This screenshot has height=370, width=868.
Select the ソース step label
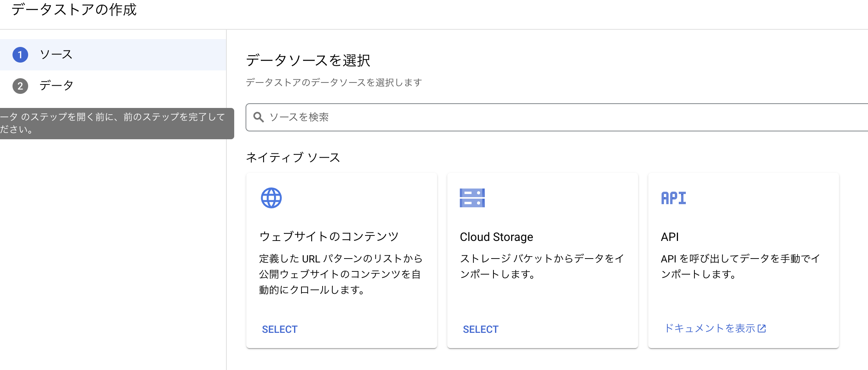tap(56, 54)
